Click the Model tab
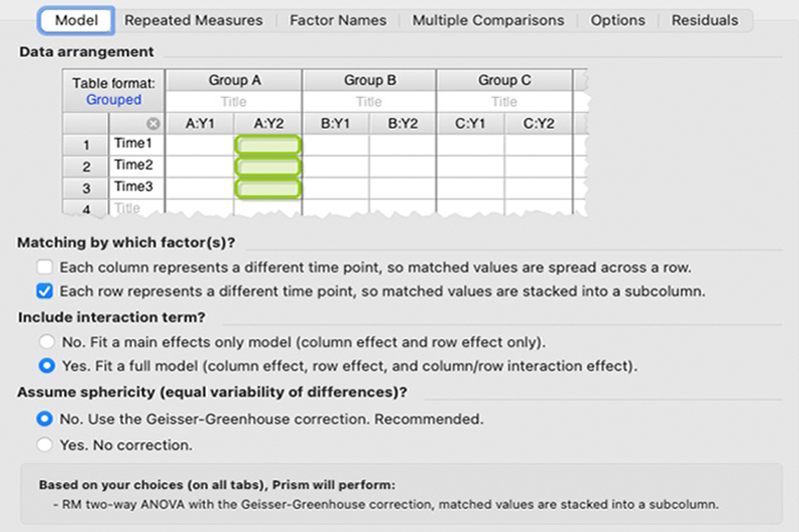The image size is (799, 532). [76, 20]
